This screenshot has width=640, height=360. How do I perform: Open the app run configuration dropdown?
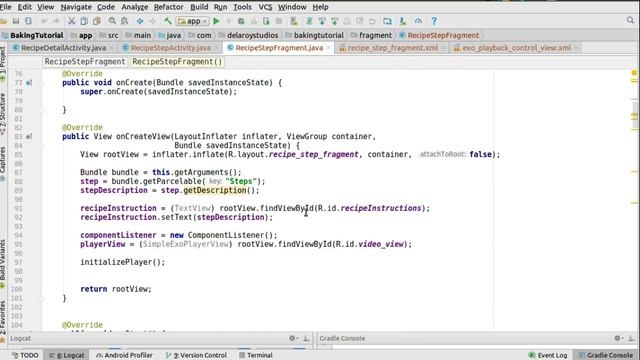click(193, 21)
